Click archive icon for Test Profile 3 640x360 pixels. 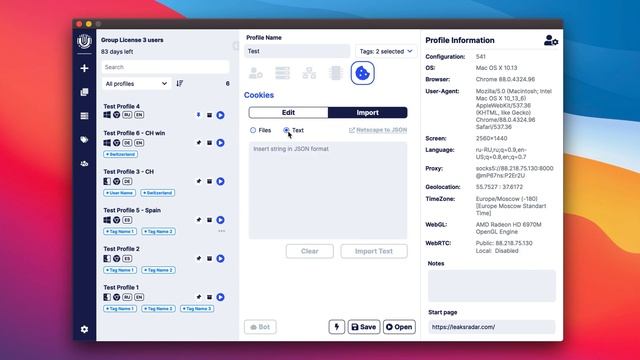pos(209,181)
